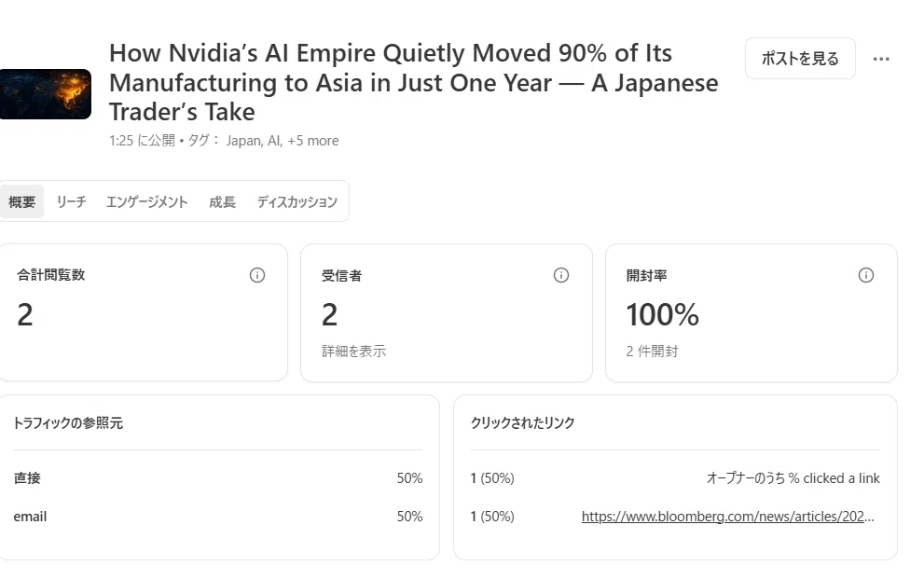Click the ポストを見る button

800,59
